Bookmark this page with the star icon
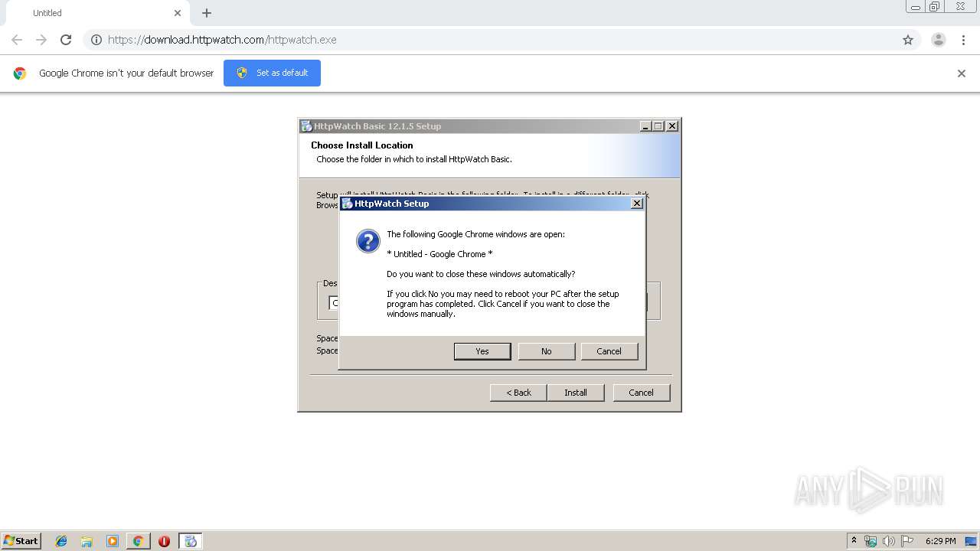 point(908,40)
